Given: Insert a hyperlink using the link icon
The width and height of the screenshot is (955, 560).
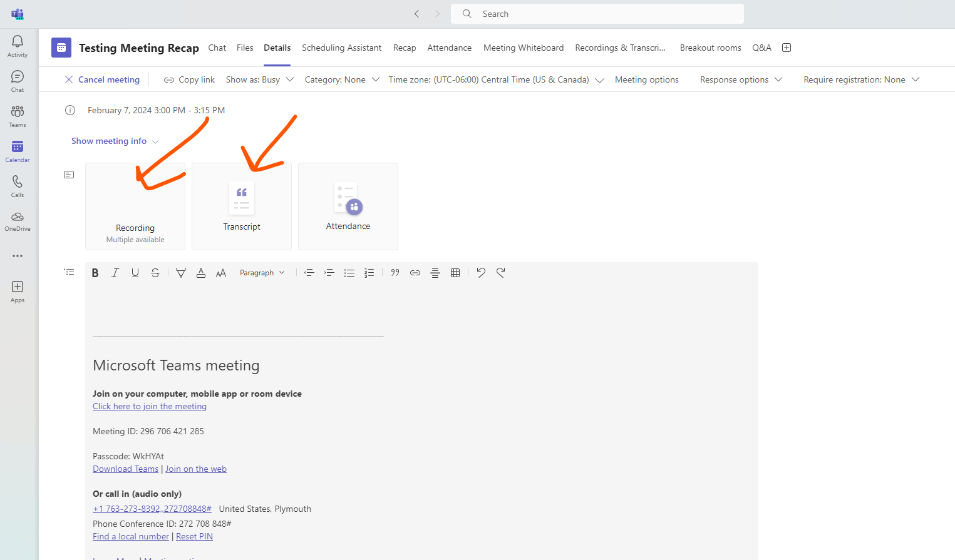Looking at the screenshot, I should [x=415, y=272].
